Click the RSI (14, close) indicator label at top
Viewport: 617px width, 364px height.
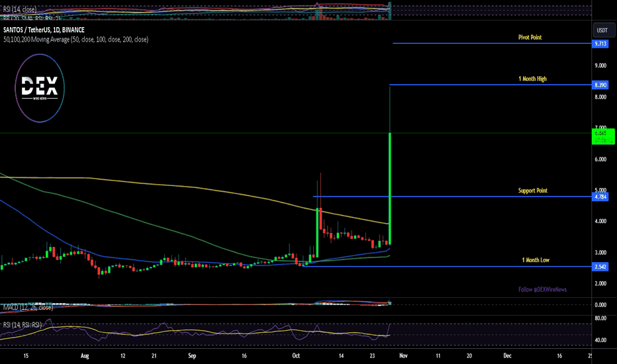(x=20, y=9)
